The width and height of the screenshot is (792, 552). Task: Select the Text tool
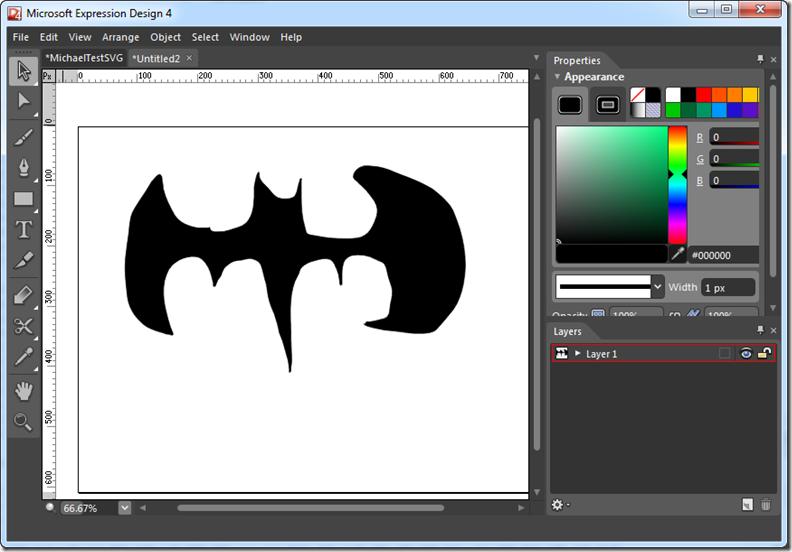[x=23, y=229]
